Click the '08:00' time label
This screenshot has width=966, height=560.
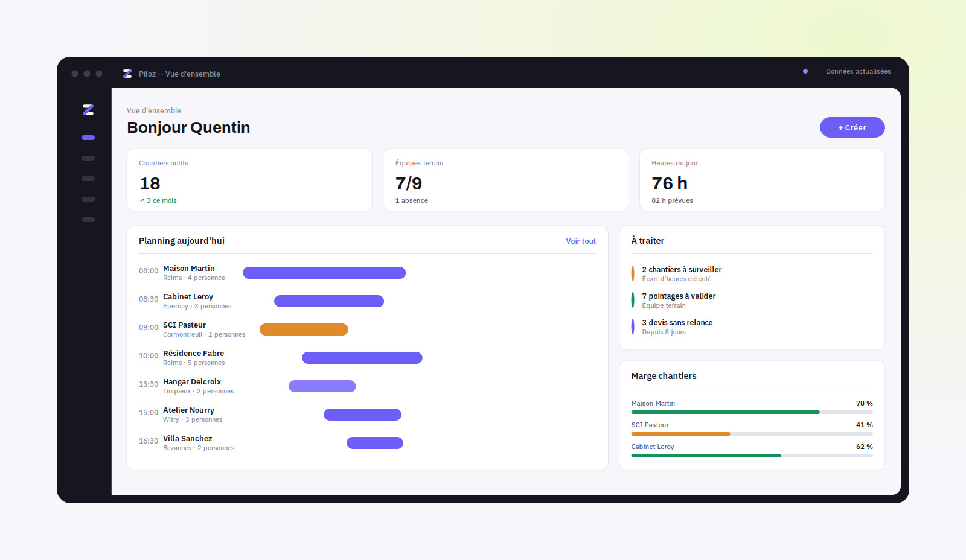point(149,271)
